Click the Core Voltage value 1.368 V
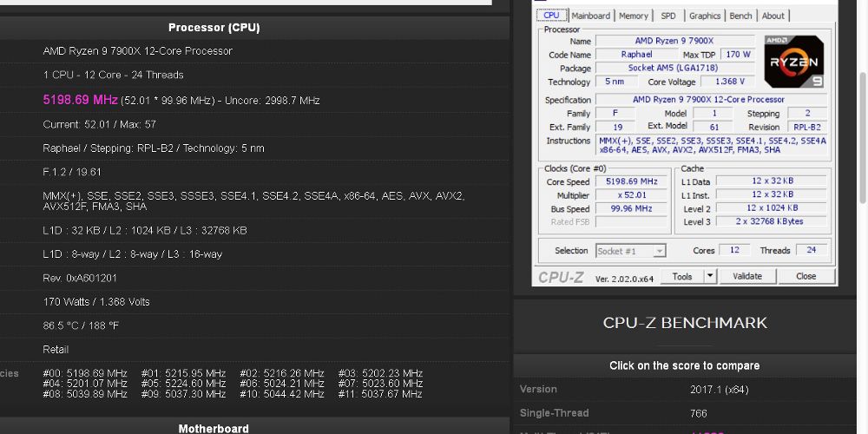Screen dimensions: 868x434 click(x=730, y=82)
